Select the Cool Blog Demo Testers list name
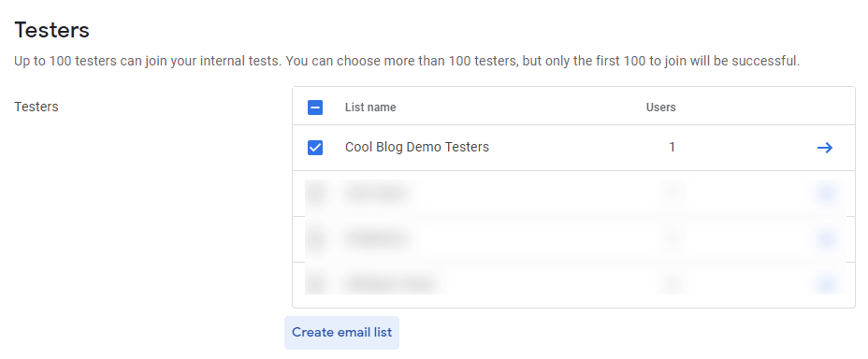 tap(417, 147)
